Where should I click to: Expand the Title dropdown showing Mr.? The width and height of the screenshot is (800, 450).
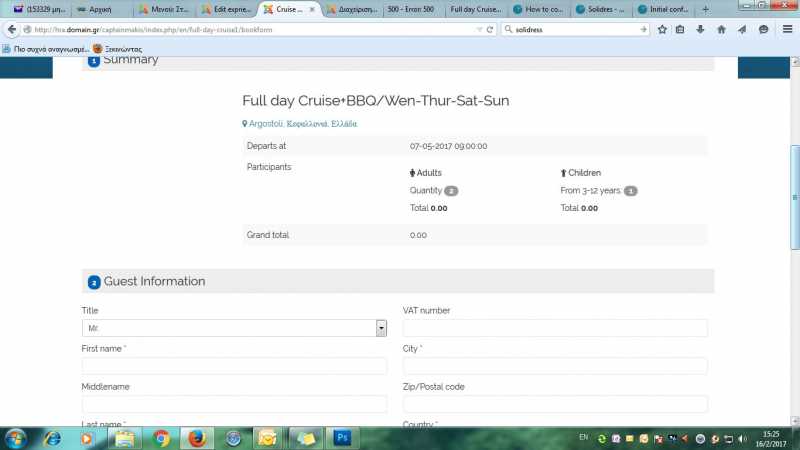(x=381, y=328)
